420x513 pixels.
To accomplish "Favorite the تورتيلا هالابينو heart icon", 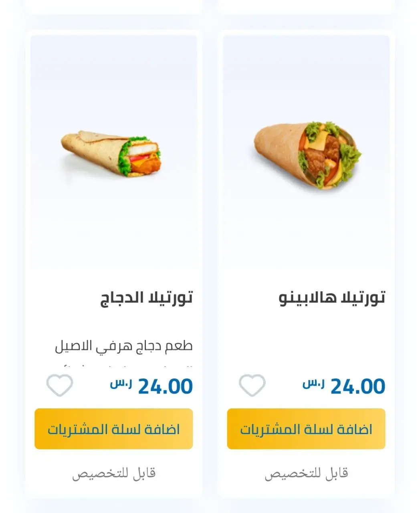I will [x=252, y=386].
